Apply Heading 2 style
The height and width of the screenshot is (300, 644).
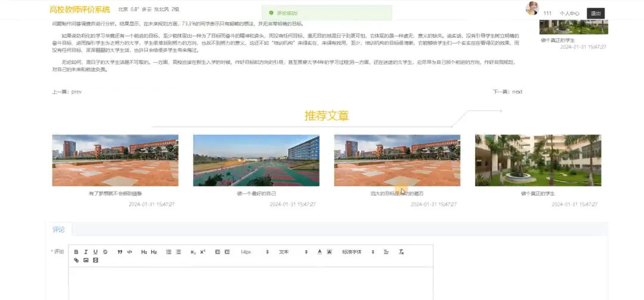(x=154, y=252)
